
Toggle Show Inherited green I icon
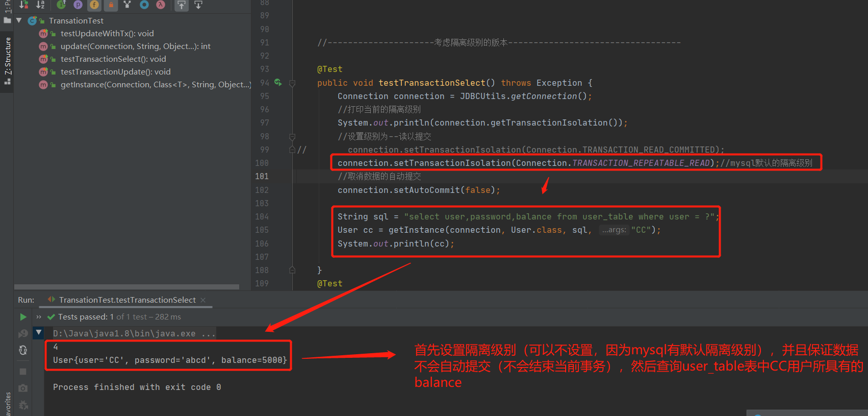61,5
